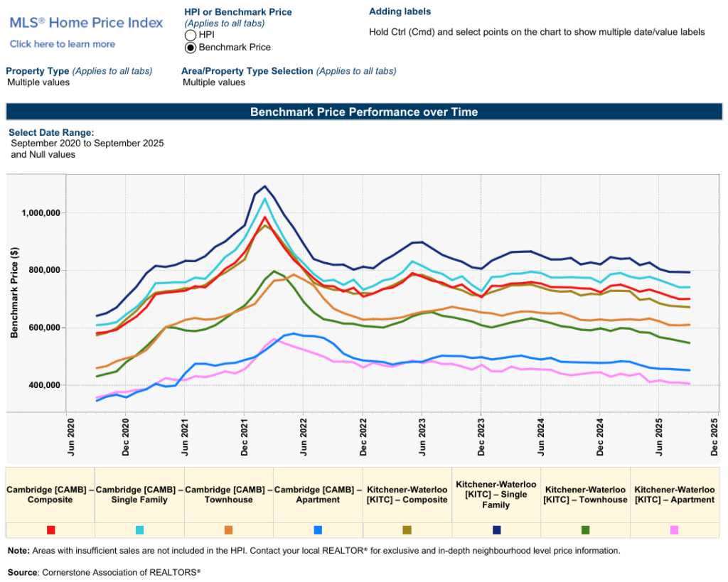This screenshot has width=728, height=582.
Task: Click the olive Kitchener-Waterloo Composite swatch
Action: click(407, 530)
